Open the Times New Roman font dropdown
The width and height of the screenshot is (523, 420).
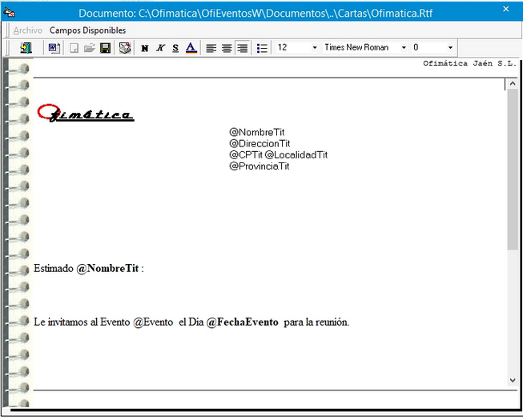[403, 48]
